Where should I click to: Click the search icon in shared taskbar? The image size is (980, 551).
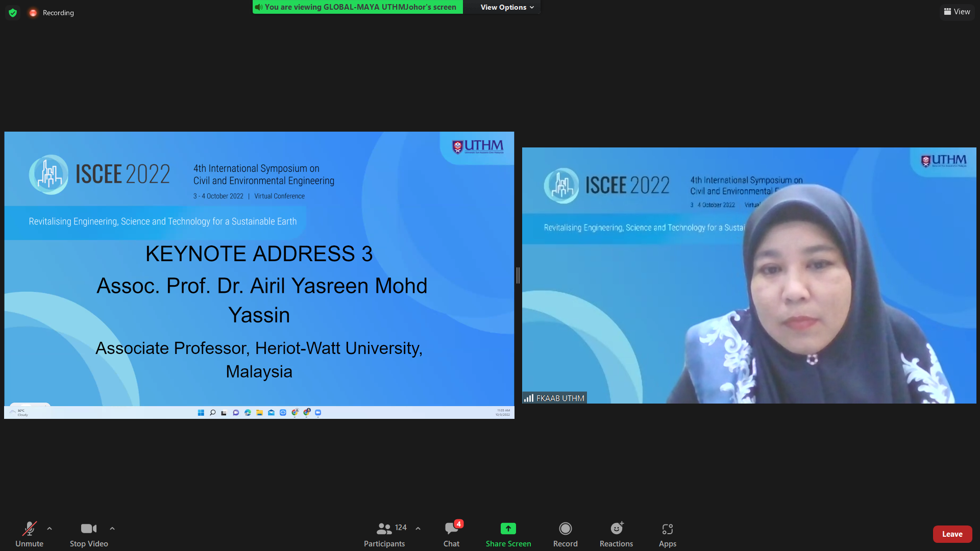212,413
